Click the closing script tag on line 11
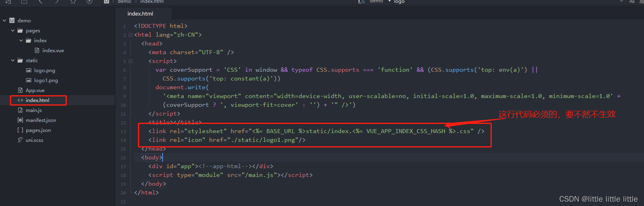The height and width of the screenshot is (206, 644). [164, 114]
